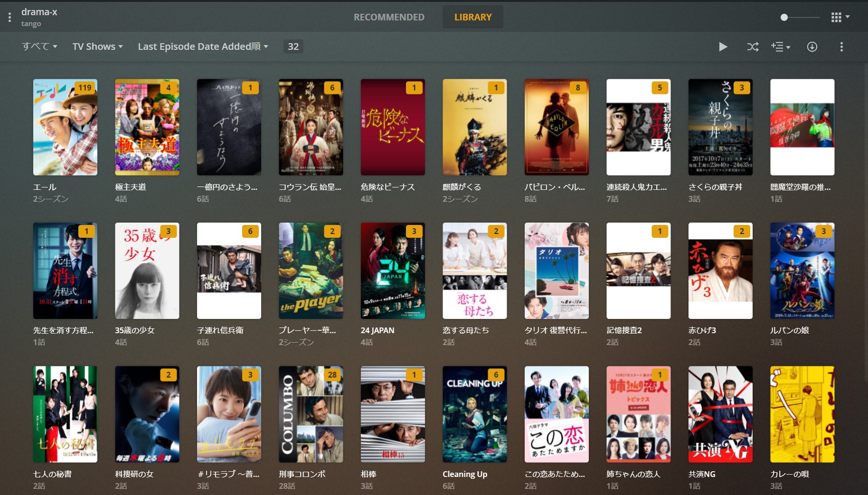This screenshot has width=868, height=495.
Task: Open the Babylon Berlin poster
Action: click(557, 127)
